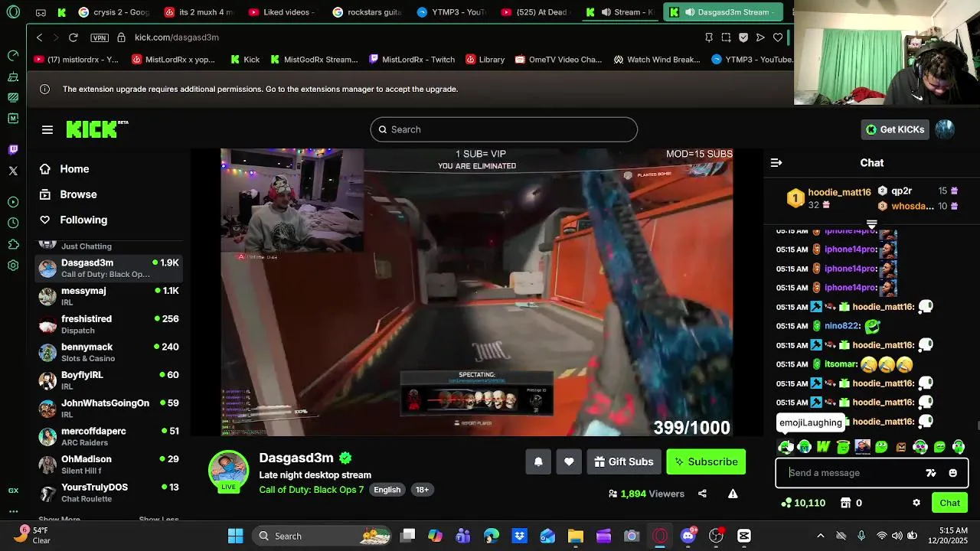
Task: Click the chat translate icon in message box
Action: [931, 473]
